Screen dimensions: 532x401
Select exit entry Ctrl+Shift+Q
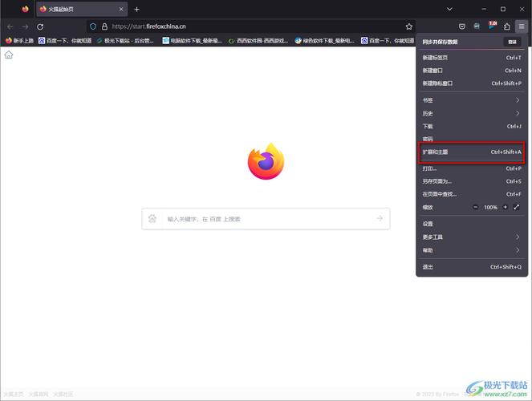tap(472, 267)
